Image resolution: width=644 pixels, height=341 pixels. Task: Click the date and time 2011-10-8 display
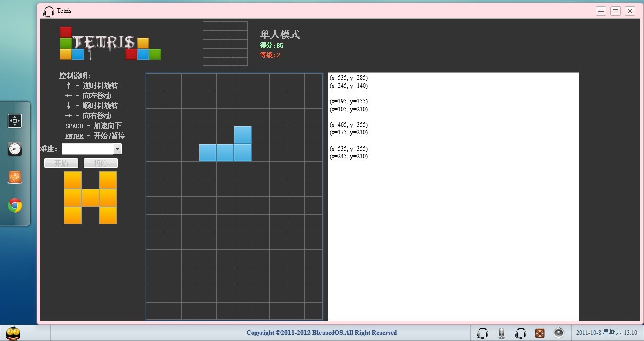[606, 333]
